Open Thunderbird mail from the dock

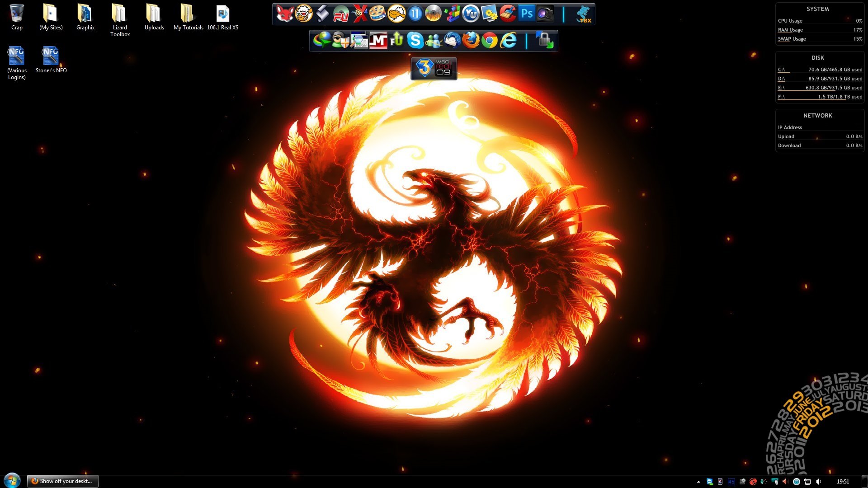point(452,41)
